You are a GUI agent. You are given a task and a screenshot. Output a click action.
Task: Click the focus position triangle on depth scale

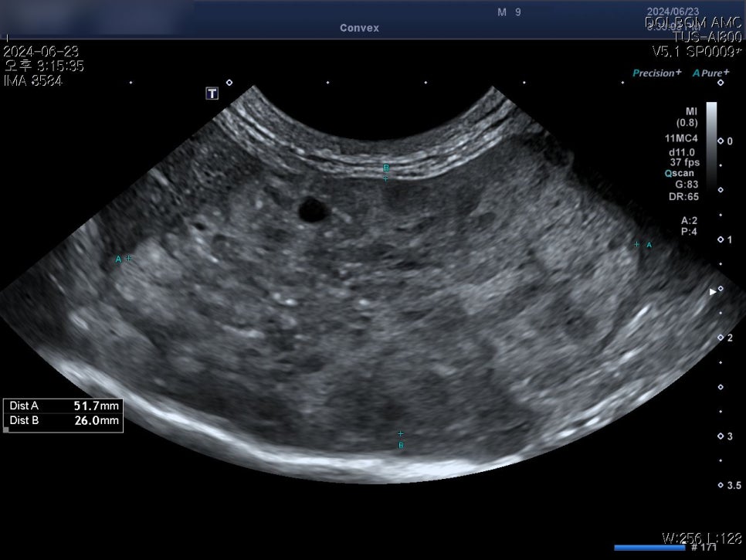[713, 292]
